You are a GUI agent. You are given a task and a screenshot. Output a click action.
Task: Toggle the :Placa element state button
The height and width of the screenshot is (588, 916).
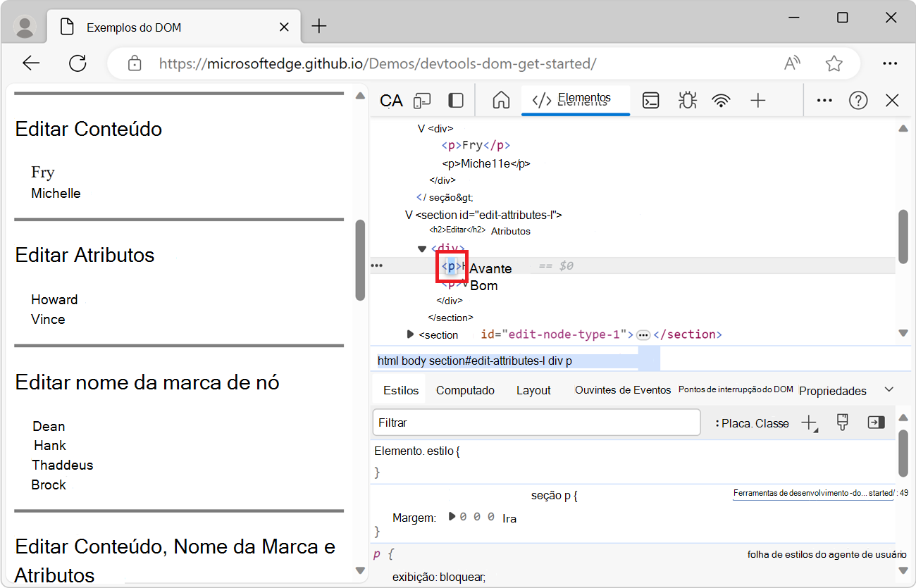coord(733,423)
